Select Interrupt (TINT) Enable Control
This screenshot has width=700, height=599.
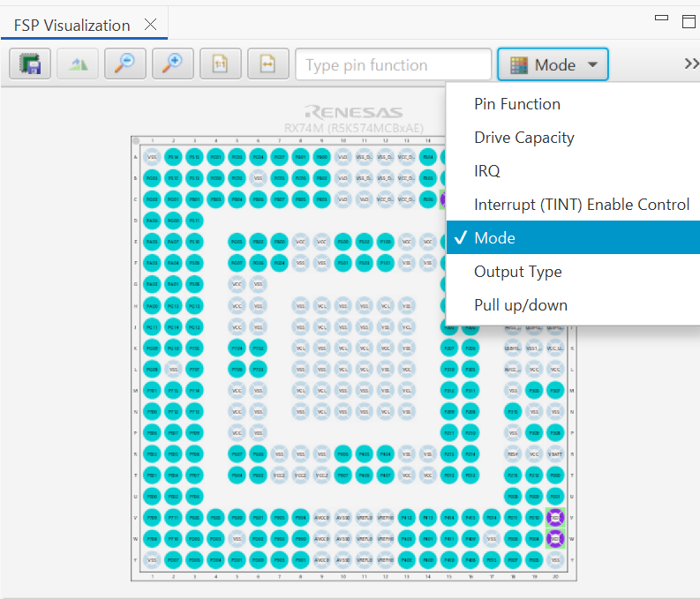point(573,205)
